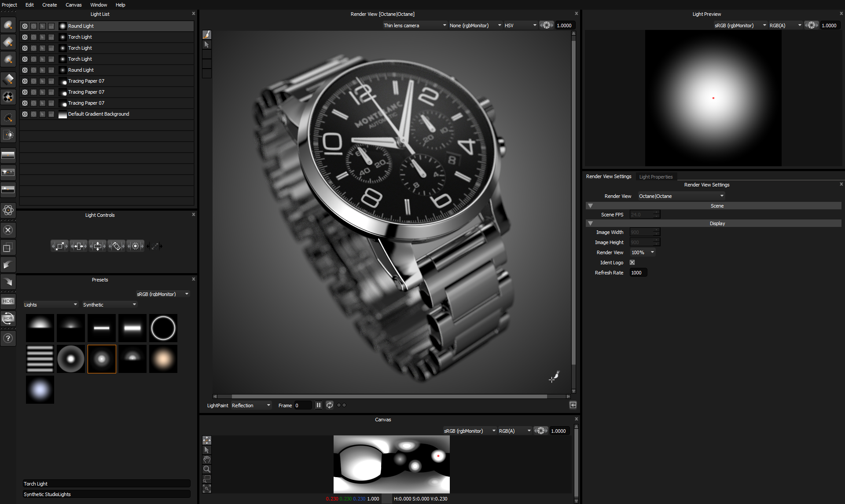Click the fit-to-view icon in Canvas toolbar
This screenshot has height=504, width=845.
tap(207, 489)
